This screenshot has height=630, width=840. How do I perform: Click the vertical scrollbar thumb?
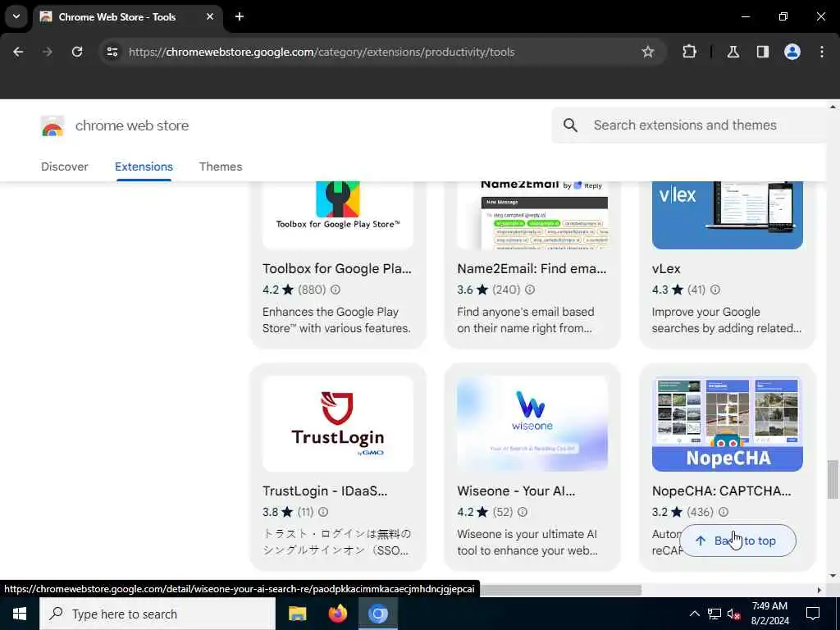(833, 479)
